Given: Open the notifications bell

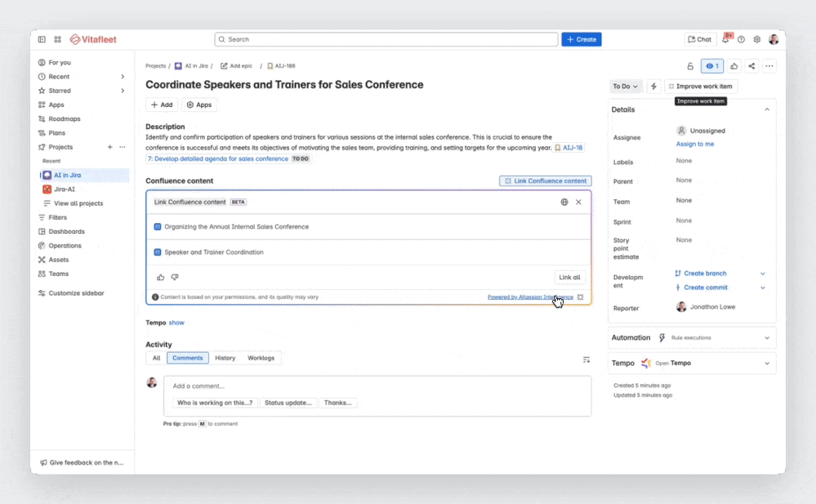Looking at the screenshot, I should (725, 39).
